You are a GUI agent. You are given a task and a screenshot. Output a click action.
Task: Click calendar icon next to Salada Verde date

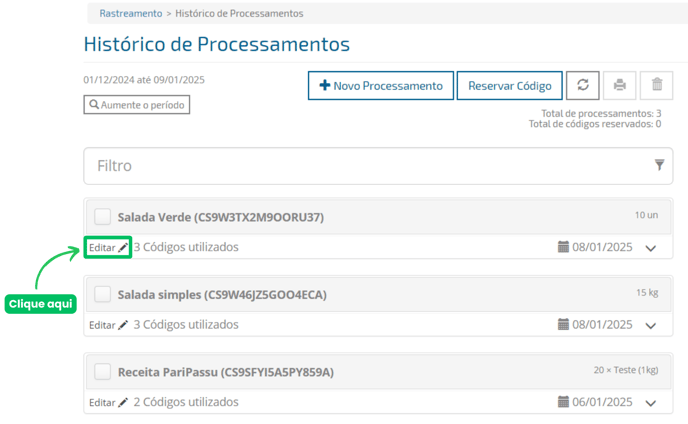[x=564, y=247]
